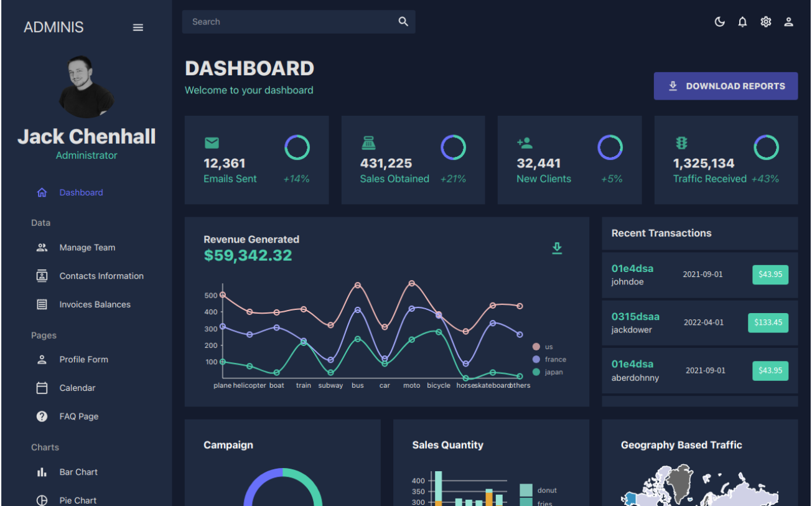Click the Bar Chart icon in sidebar
Viewport: 812px width, 506px height.
[x=42, y=472]
